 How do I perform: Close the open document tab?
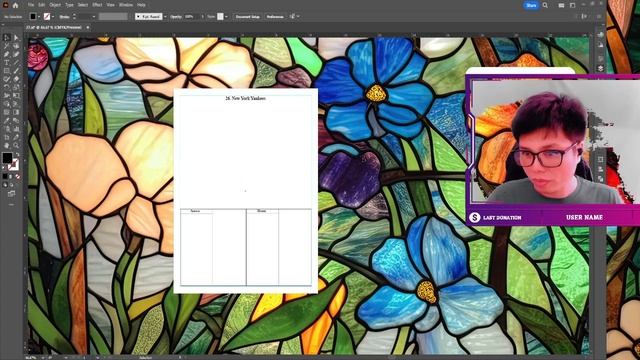click(88, 27)
